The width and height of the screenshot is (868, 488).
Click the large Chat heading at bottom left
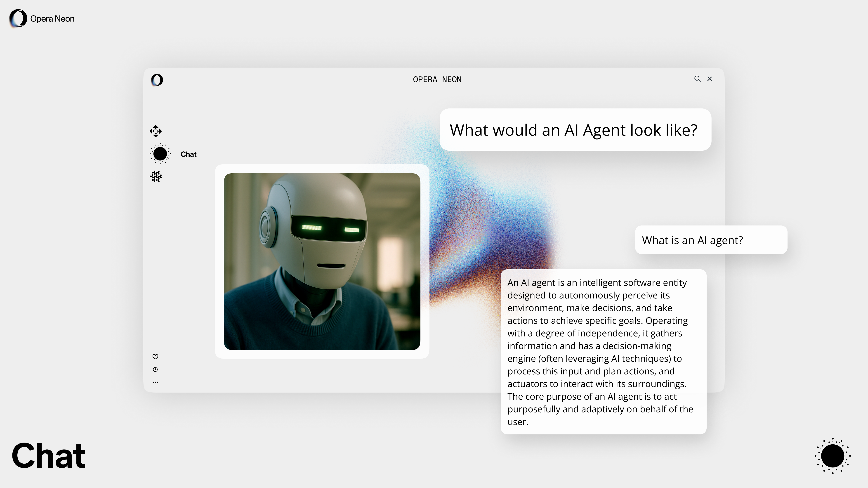coord(49,456)
